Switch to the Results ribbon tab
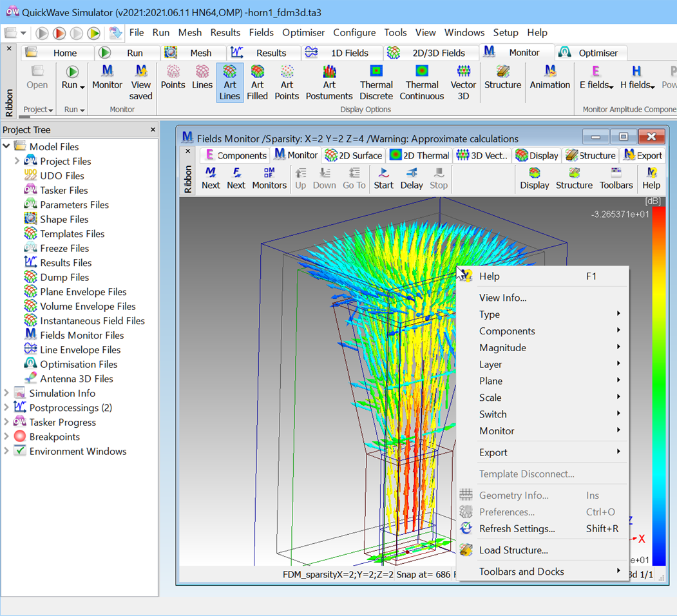The width and height of the screenshot is (677, 616). [x=263, y=53]
